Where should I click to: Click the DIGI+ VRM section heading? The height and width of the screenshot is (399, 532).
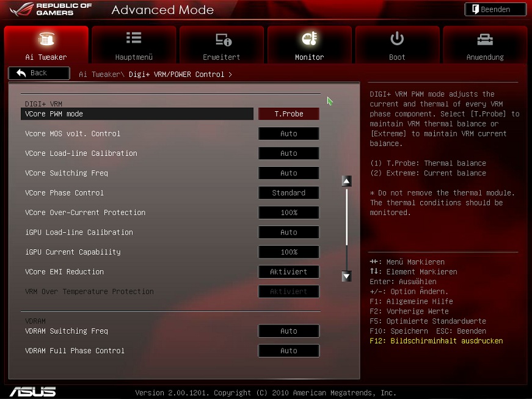pyautogui.click(x=43, y=104)
